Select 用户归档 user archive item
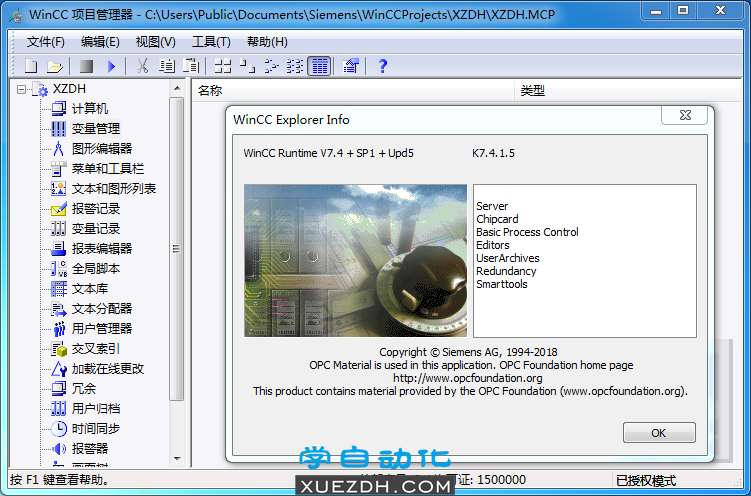Image resolution: width=751 pixels, height=496 pixels. point(96,409)
